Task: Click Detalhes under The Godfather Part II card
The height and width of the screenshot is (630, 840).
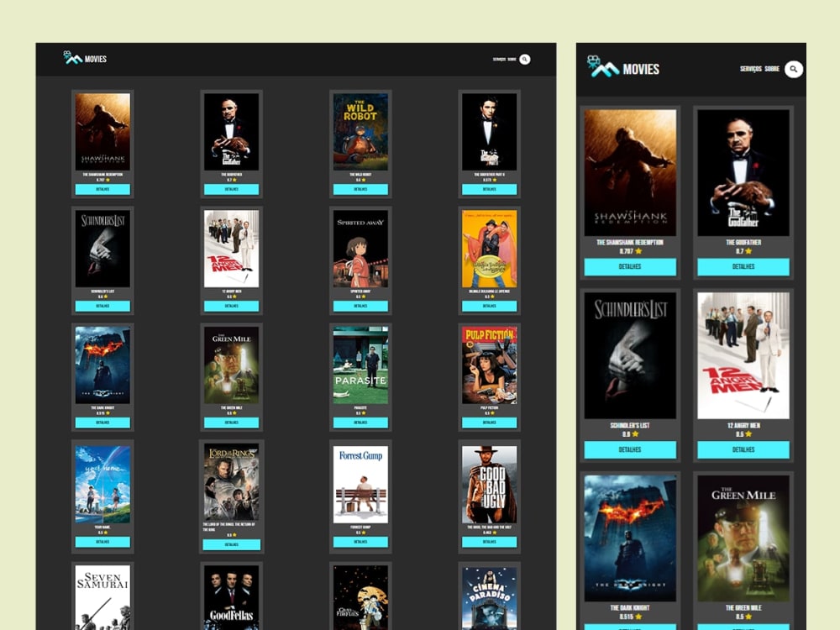Action: (489, 189)
